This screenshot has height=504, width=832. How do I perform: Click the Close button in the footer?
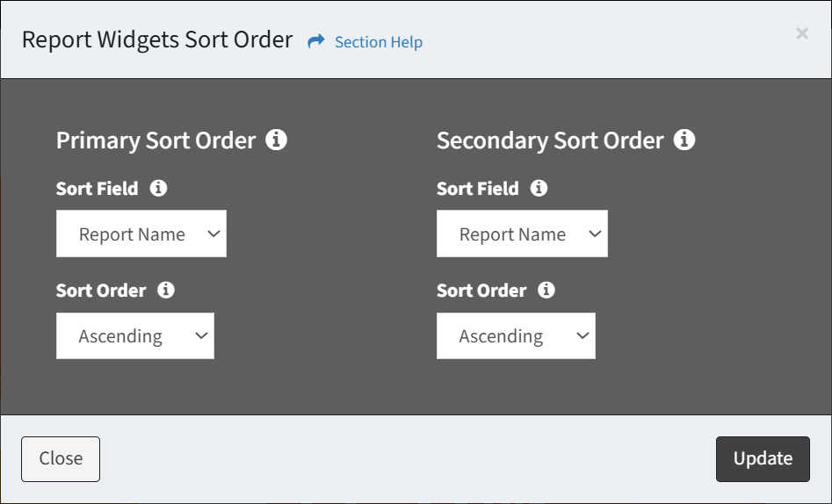pyautogui.click(x=61, y=459)
